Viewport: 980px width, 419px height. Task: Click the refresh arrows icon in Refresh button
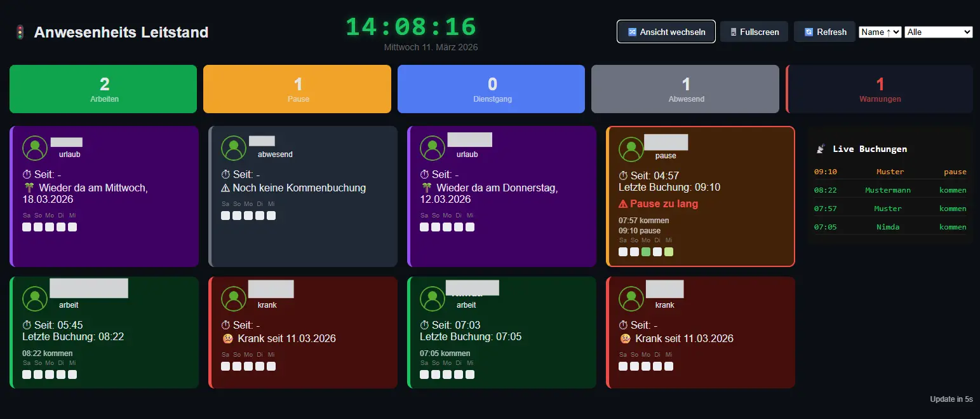click(809, 31)
